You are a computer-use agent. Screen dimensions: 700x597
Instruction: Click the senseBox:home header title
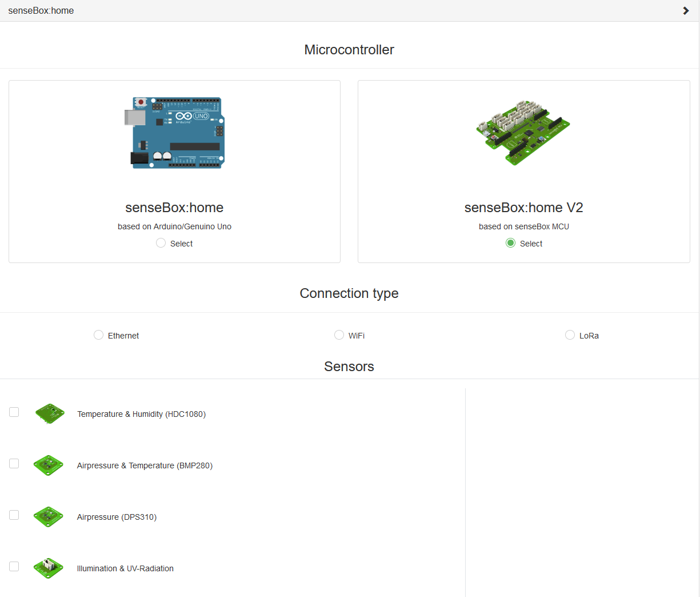(x=41, y=11)
